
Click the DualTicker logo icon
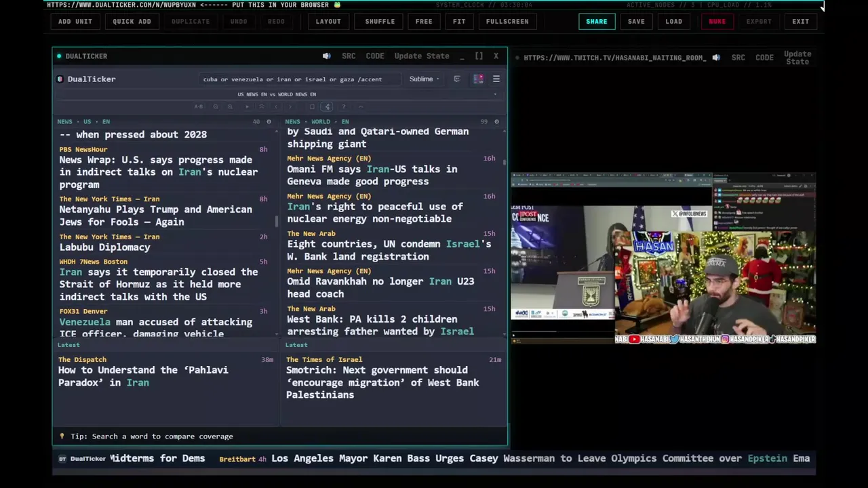coord(60,79)
